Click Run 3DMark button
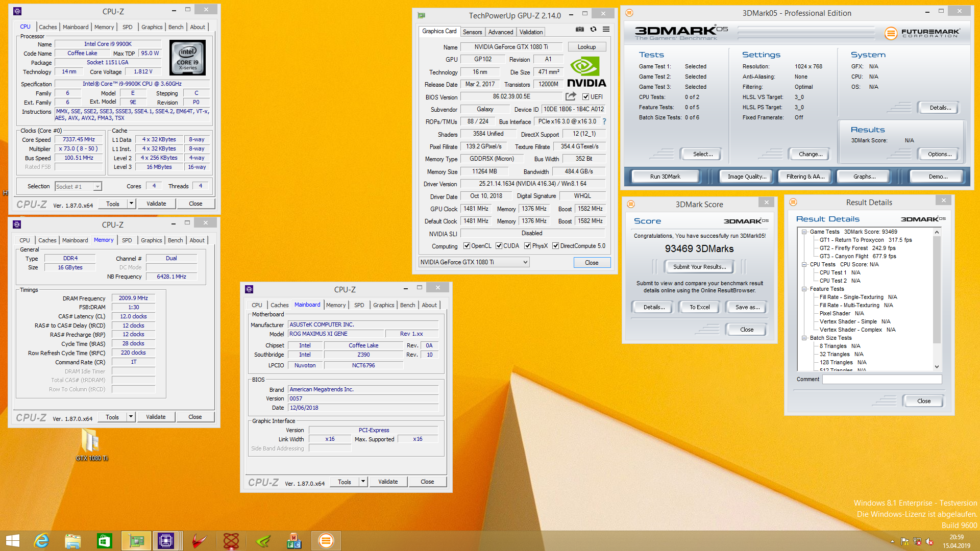Viewport: 980px width, 551px height. coord(665,177)
